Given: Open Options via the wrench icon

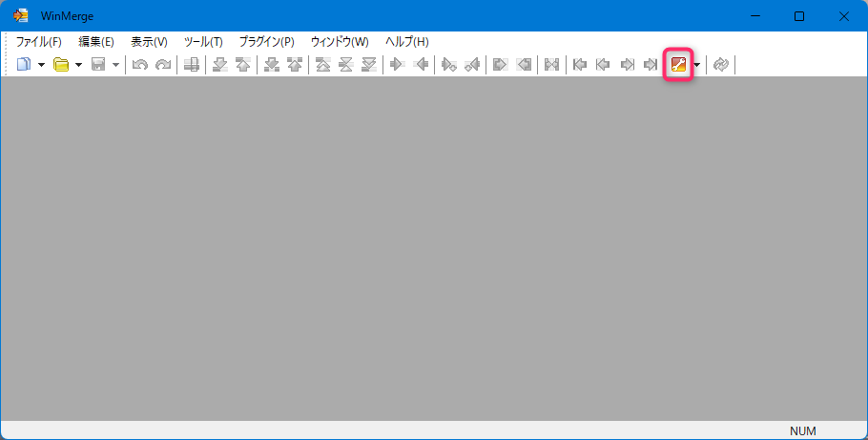Looking at the screenshot, I should pos(679,65).
